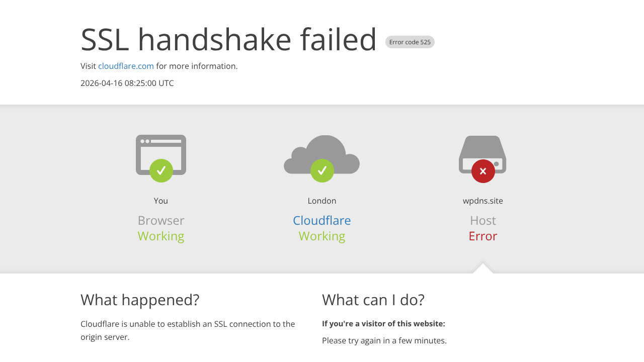Click the London location label
The image size is (644, 362).
click(322, 201)
